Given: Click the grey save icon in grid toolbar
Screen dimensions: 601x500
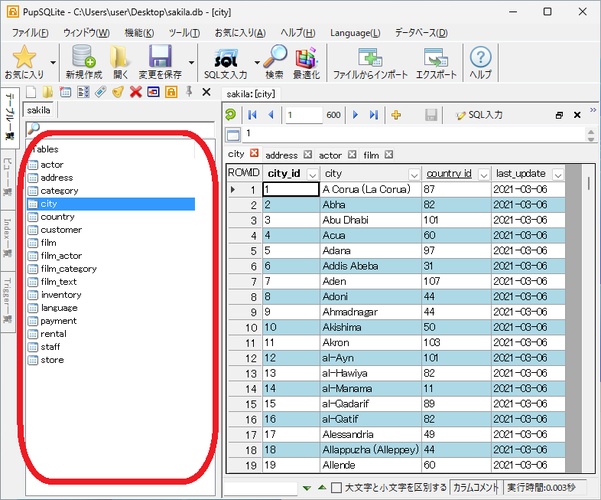Looking at the screenshot, I should click(x=431, y=115).
